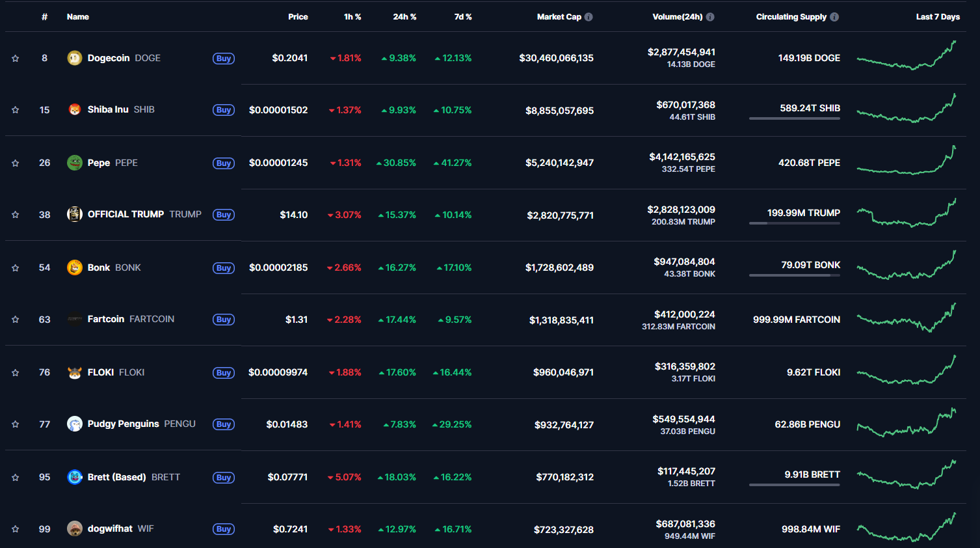Click OFFICIAL TRUMP supply progress bar
The image size is (980, 548).
(795, 223)
